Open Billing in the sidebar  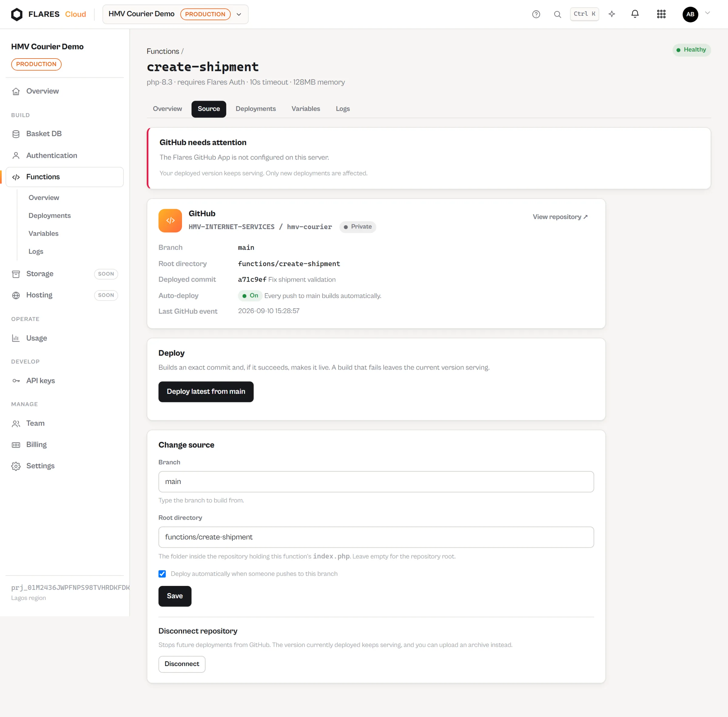pos(64,445)
